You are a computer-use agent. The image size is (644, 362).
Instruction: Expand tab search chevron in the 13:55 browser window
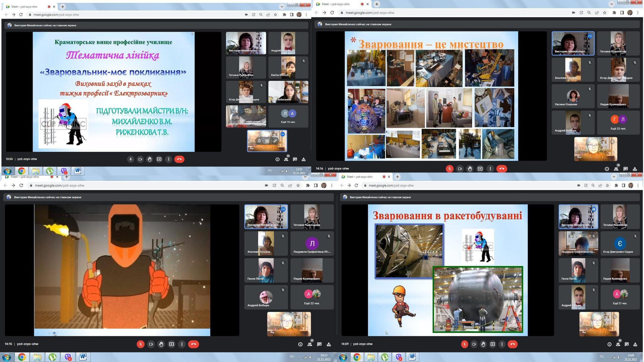[x=282, y=7]
